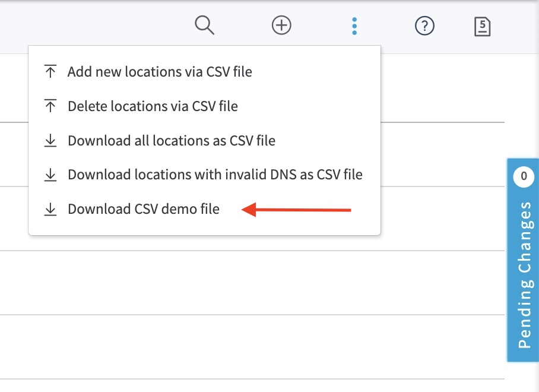Viewport: 539px width, 392px height.
Task: Click download icon beside Download all locations
Action: point(51,141)
